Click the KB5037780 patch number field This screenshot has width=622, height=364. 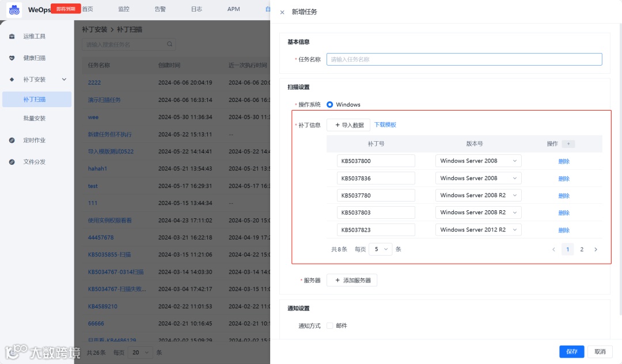coord(376,195)
